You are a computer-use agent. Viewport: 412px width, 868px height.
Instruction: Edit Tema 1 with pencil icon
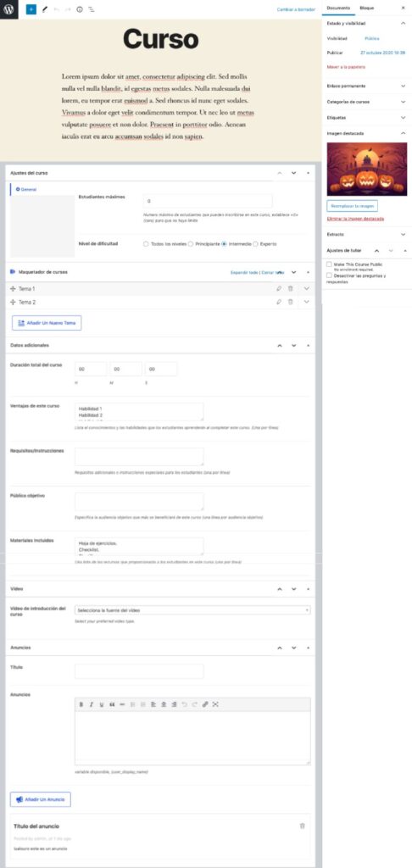coord(279,288)
